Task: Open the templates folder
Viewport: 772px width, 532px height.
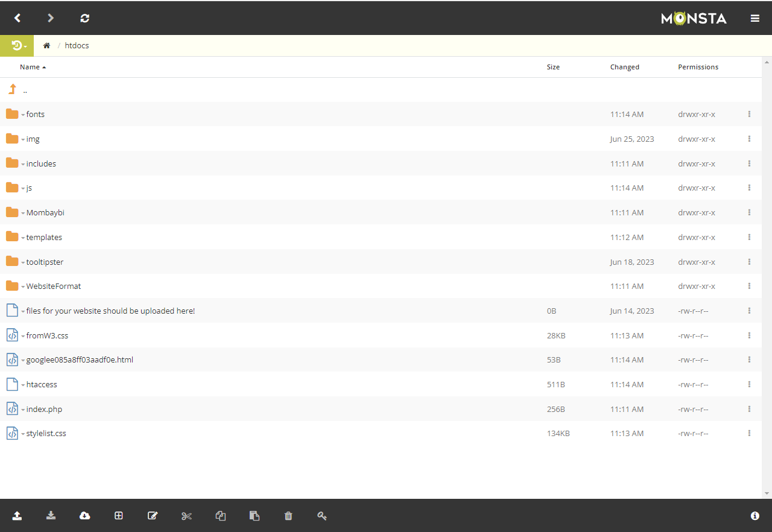Action: tap(44, 237)
